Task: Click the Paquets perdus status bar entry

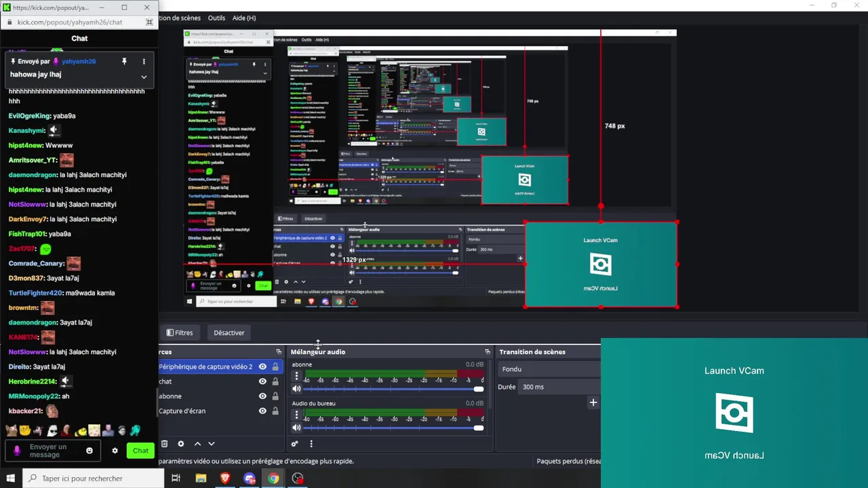Action: (568, 461)
